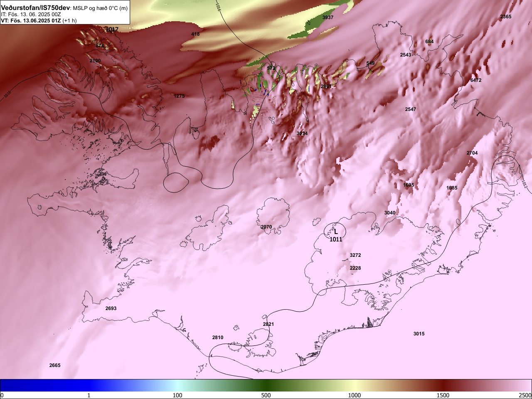Click the 2500 tick on the color scale

(x=525, y=395)
